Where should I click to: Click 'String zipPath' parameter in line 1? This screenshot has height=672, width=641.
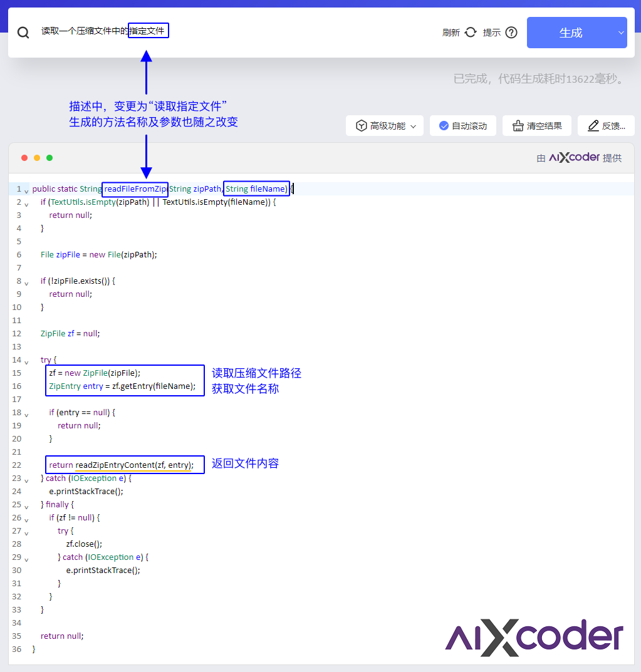(195, 189)
